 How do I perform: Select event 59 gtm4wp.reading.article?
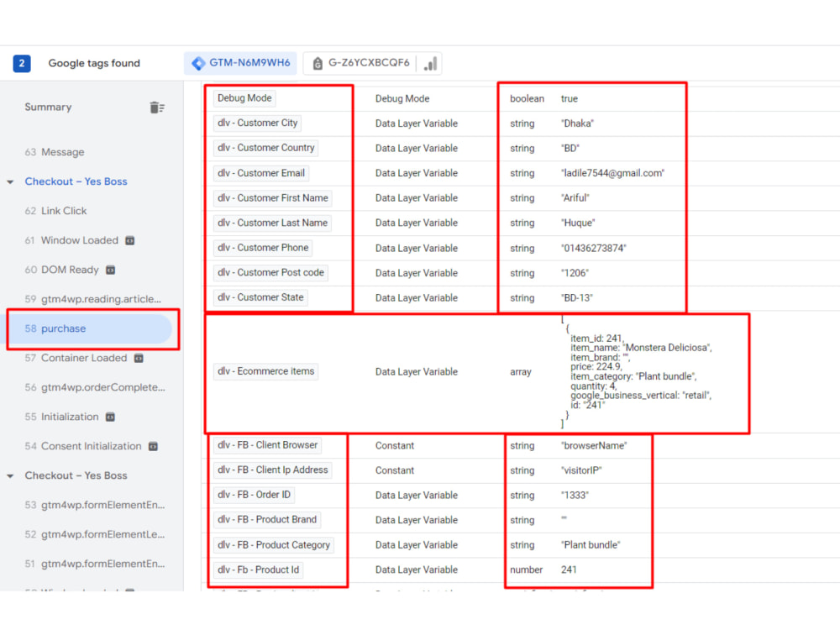pyautogui.click(x=92, y=300)
